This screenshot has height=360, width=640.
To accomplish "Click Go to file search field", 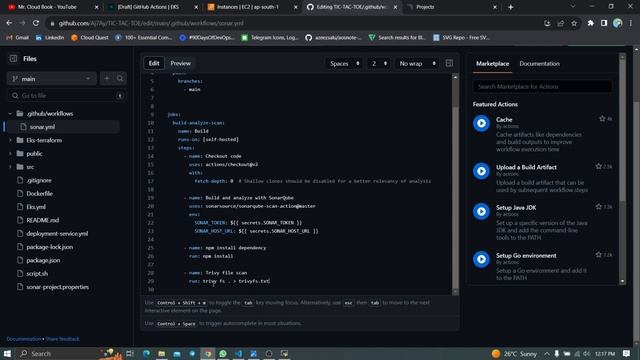I will pos(67,96).
